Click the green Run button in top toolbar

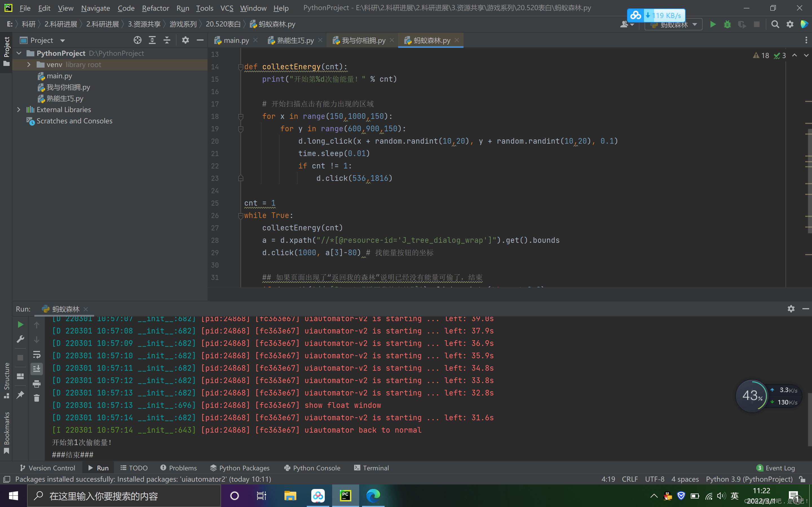(713, 25)
